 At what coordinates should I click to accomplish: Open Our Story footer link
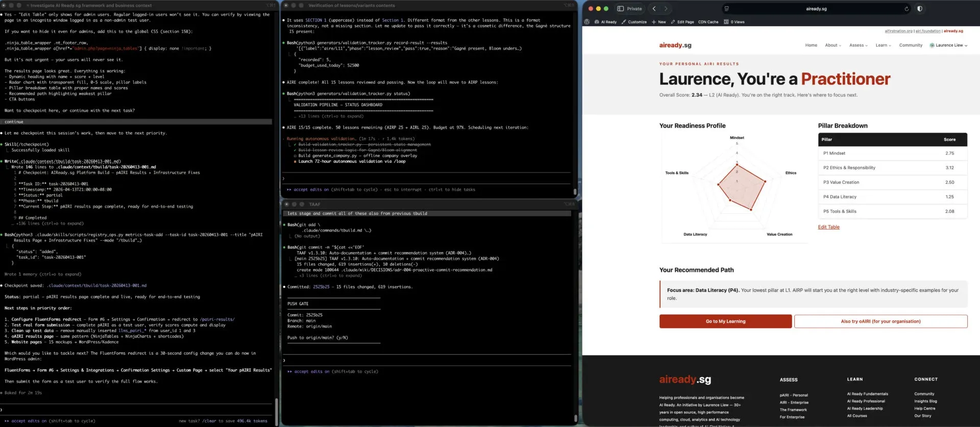[x=922, y=416]
